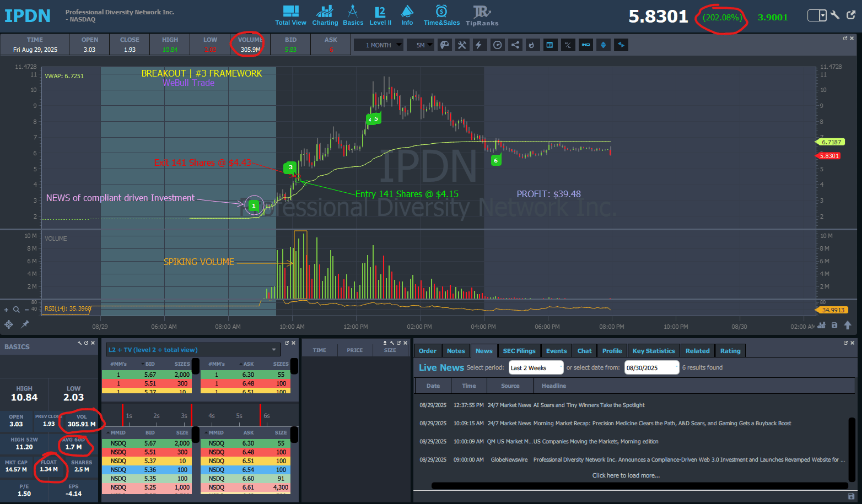
Task: Open chart drawing tools (hammer and wrench)
Action: coord(462,45)
